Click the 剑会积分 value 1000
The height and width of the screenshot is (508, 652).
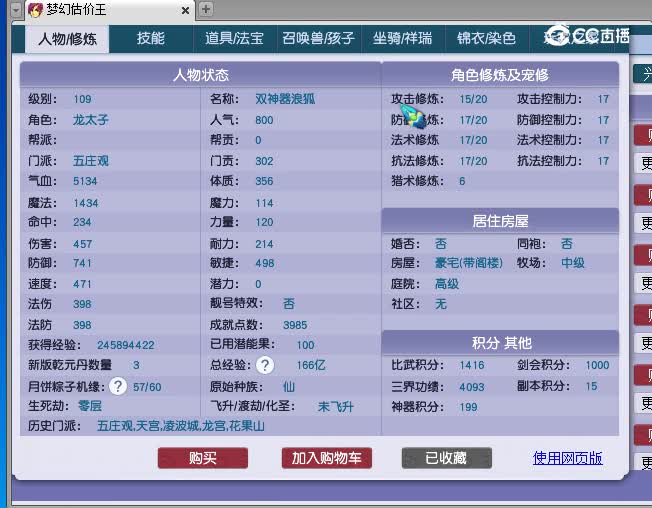[x=597, y=365]
